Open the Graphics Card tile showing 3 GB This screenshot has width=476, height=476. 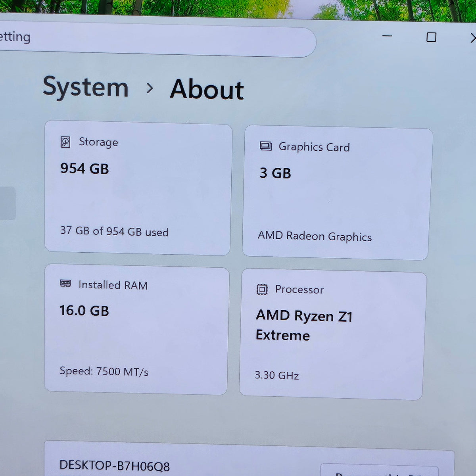337,193
